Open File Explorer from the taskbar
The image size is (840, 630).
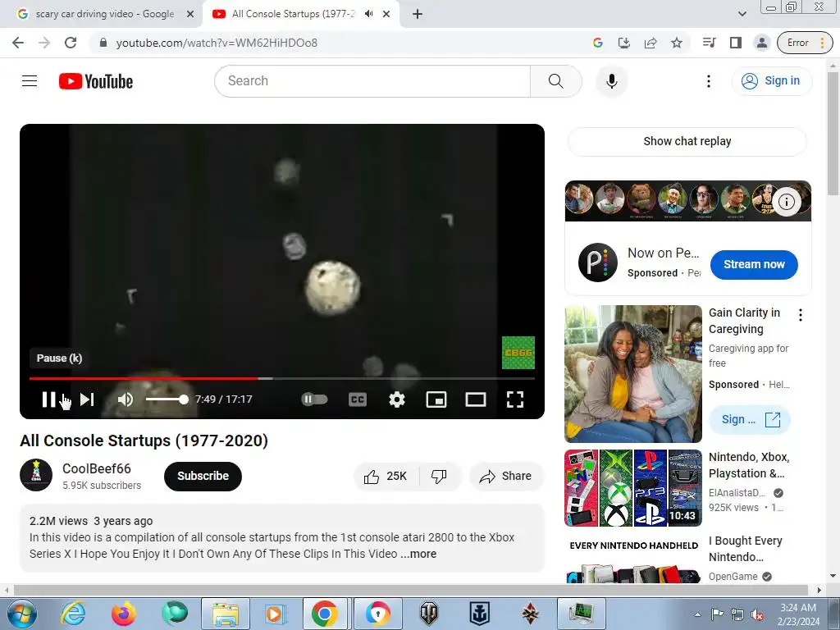coord(226,614)
